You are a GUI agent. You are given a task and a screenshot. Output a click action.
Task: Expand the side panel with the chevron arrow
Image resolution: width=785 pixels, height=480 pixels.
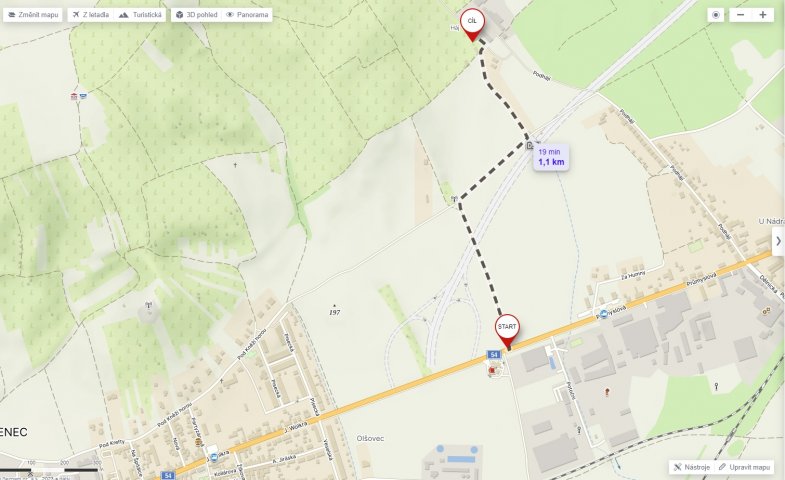point(778,241)
